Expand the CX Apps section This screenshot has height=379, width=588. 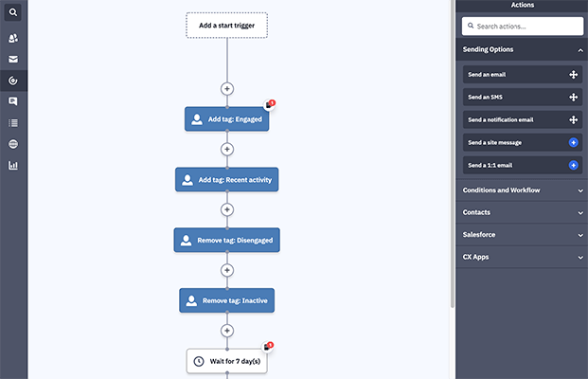pyautogui.click(x=579, y=257)
